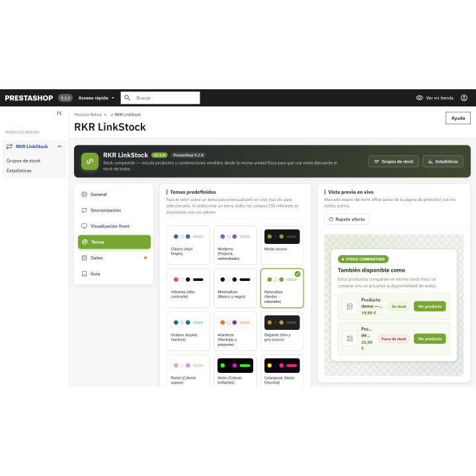Click the STOCK COMPARTIDO badge in preview
This screenshot has height=476, width=476.
363,259
